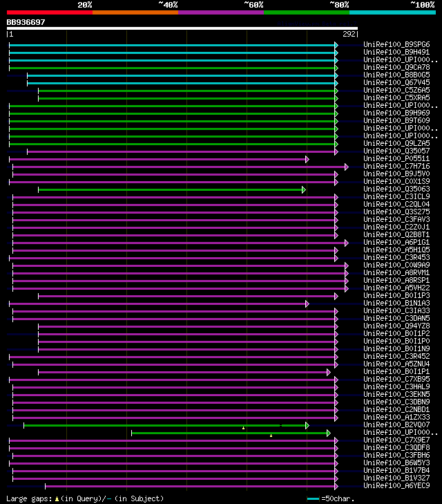Select the UniRef100_Q2B8T1 label
This screenshot has height=504, width=442.
tap(396, 234)
